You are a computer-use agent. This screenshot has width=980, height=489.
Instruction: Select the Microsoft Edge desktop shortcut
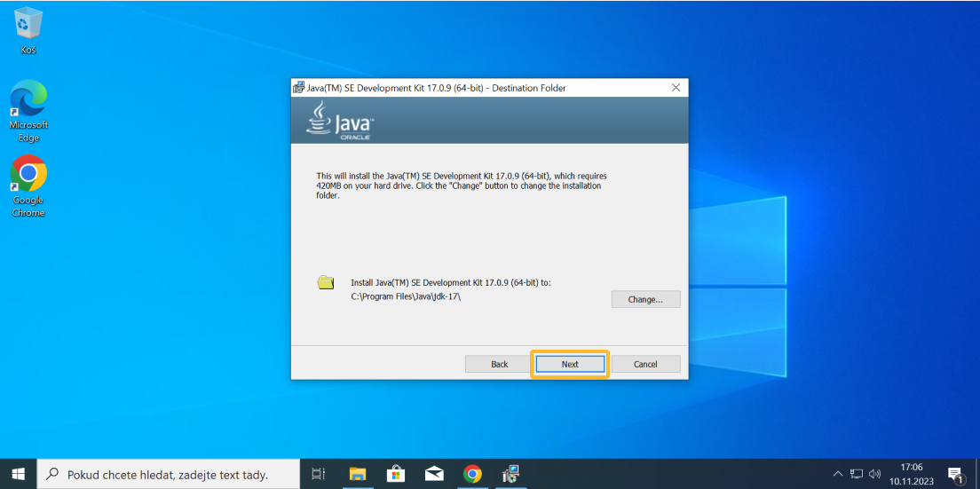point(28,111)
